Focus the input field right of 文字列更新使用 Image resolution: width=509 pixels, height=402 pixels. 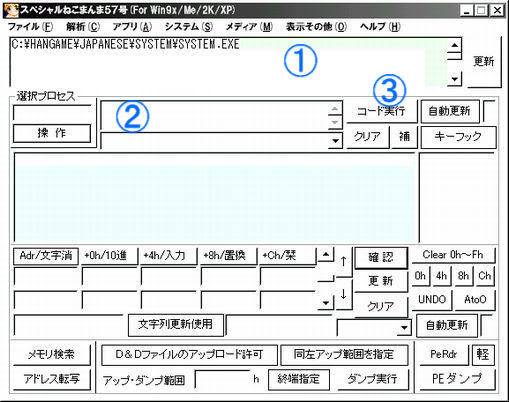coord(279,325)
